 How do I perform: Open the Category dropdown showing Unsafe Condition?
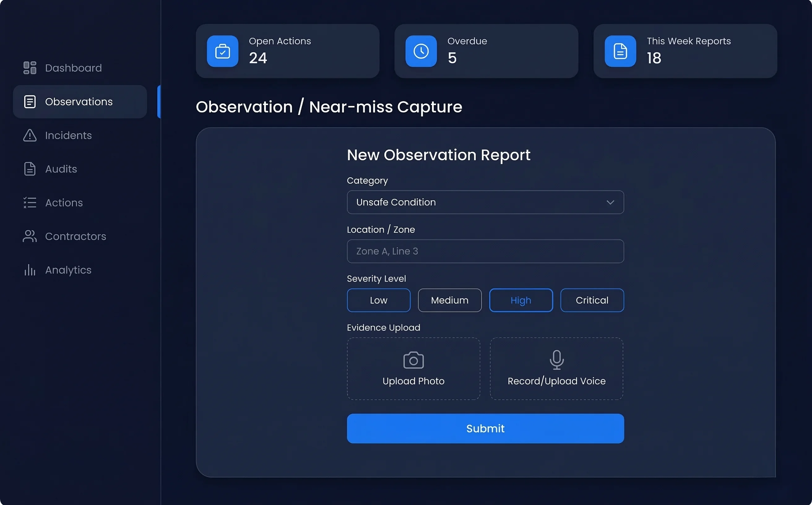[485, 202]
